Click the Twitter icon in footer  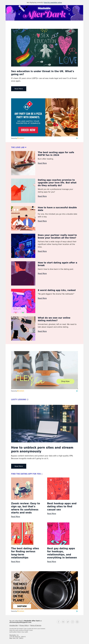(x=68, y=622)
